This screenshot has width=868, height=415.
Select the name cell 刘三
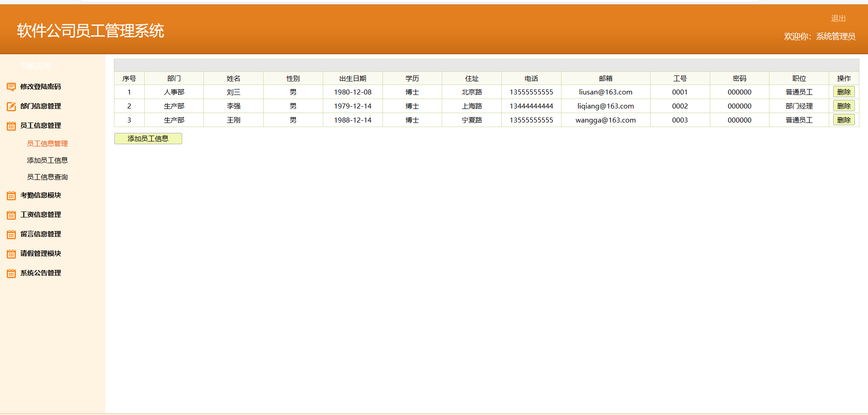tap(234, 92)
